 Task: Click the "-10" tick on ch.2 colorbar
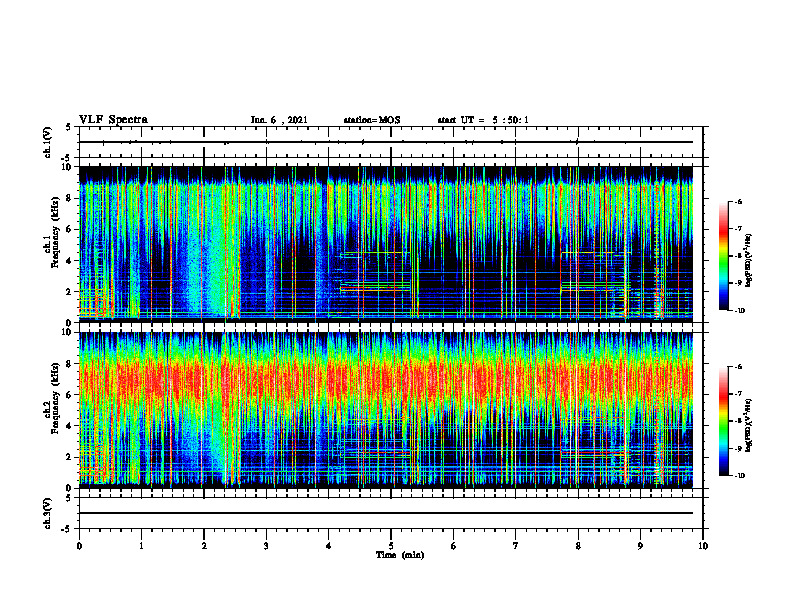tap(739, 476)
